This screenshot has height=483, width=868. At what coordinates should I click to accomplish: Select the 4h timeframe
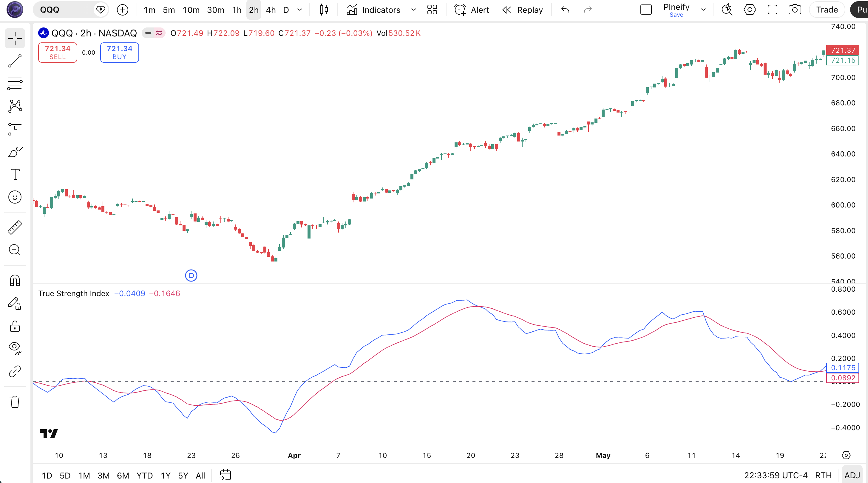(271, 10)
